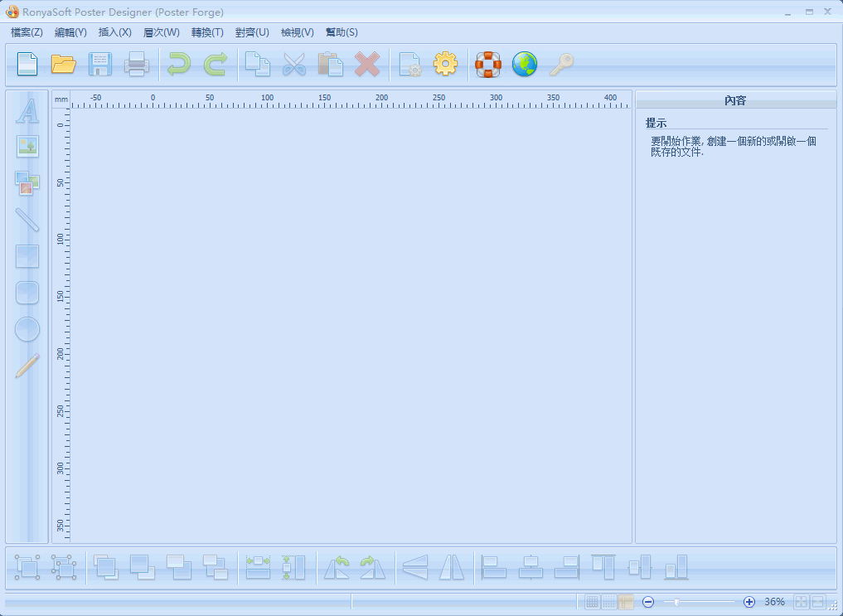Toggle the grid lines display in status bar
The width and height of the screenshot is (843, 616).
pos(593,602)
